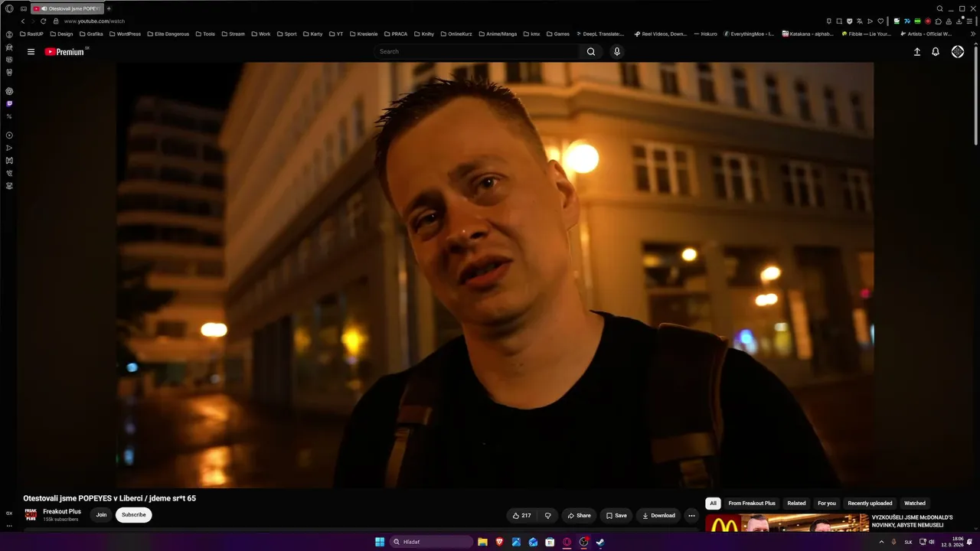Viewport: 980px width, 551px height.
Task: Open the Elite Dangerous bookmarks folder
Action: coord(168,34)
